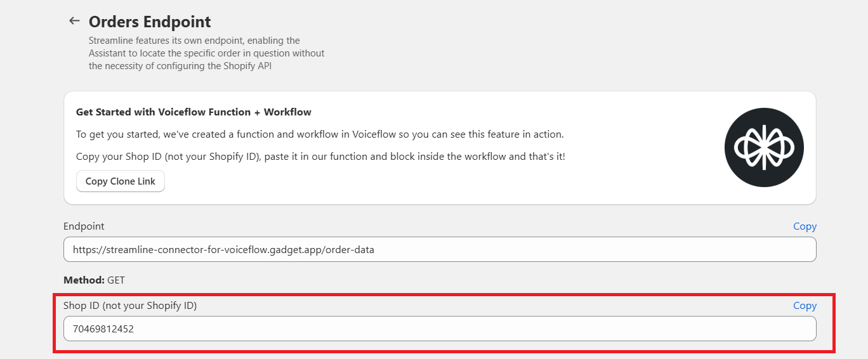Click the Copy Clone Link button
This screenshot has width=868, height=359.
coord(121,181)
